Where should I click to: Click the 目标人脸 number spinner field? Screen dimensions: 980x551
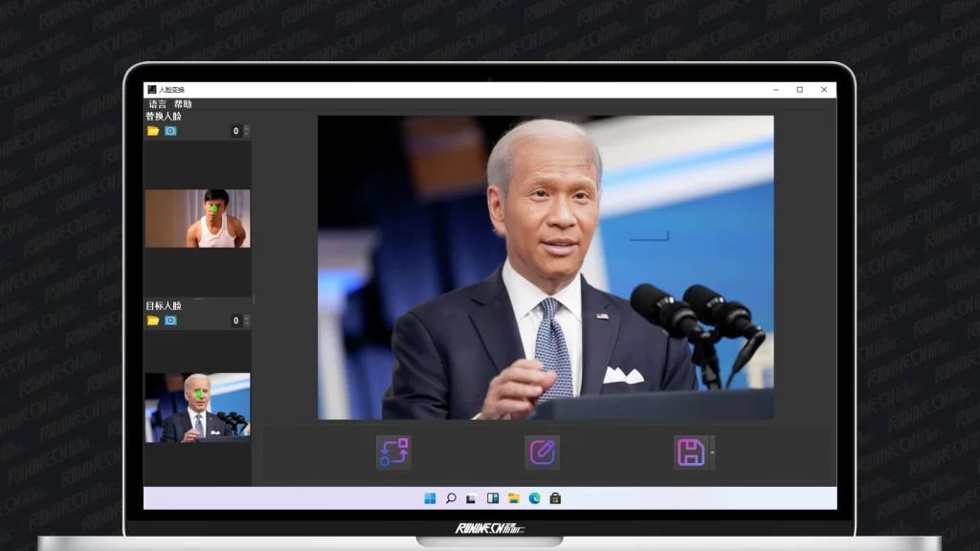[235, 320]
